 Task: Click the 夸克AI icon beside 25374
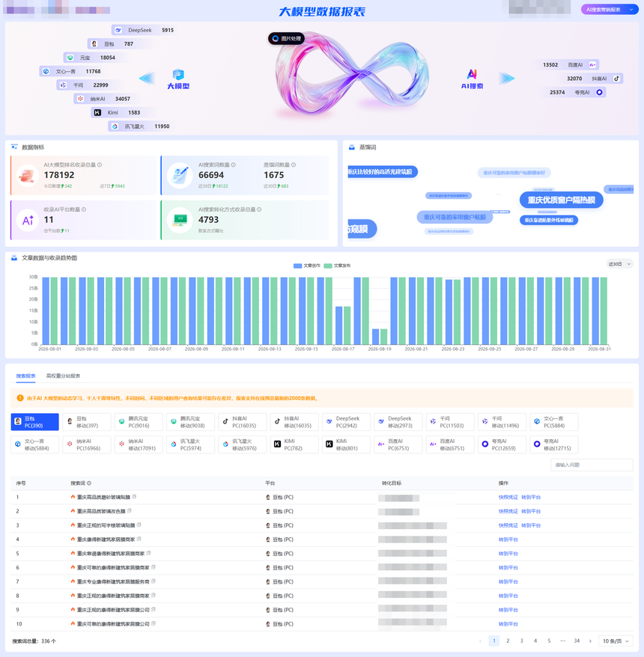point(600,92)
